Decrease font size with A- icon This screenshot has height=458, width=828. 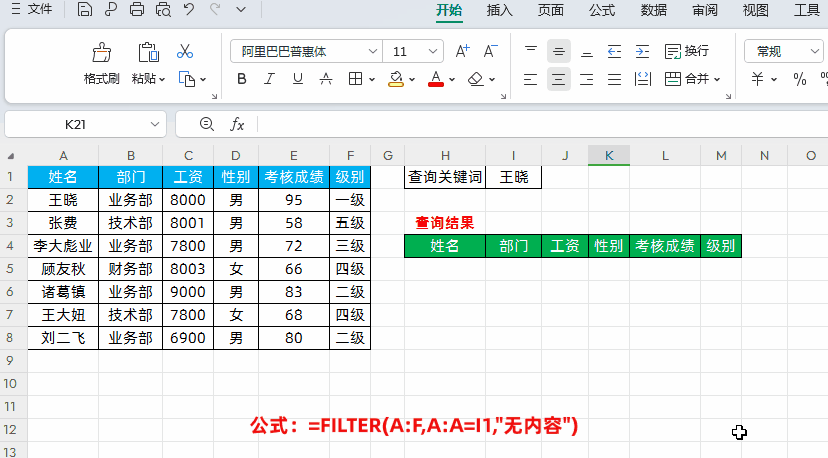(491, 51)
